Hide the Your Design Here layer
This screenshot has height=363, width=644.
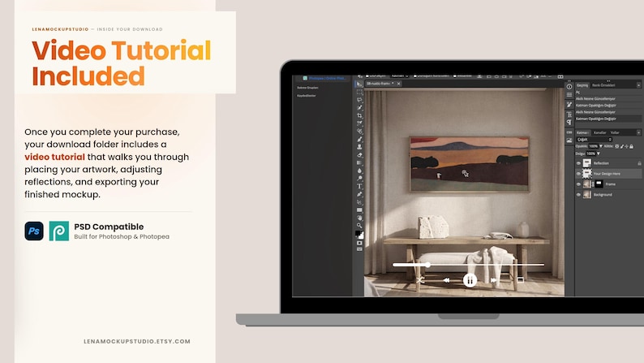(578, 174)
